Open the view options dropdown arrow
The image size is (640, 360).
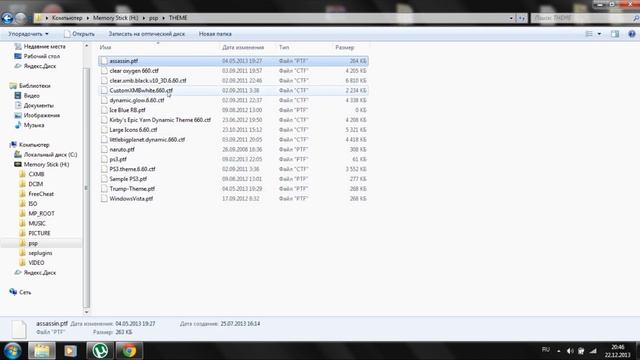click(599, 34)
